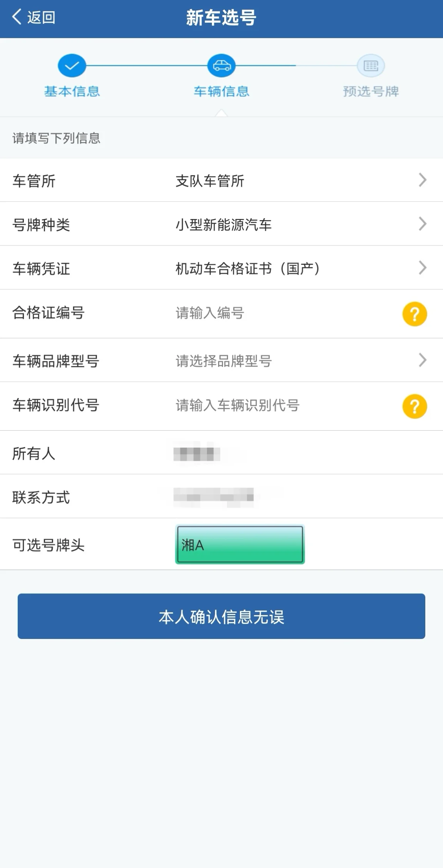Tap the license plate icon for 预选号牌

371,66
